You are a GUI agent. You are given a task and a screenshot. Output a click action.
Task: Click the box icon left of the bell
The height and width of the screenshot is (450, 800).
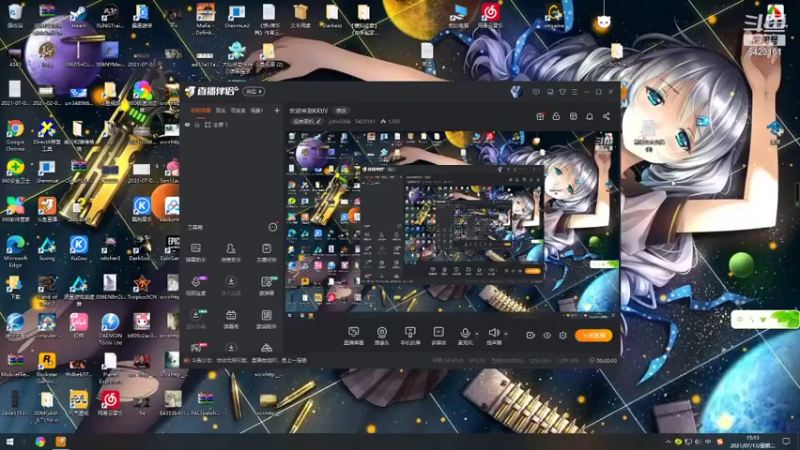[x=573, y=116]
